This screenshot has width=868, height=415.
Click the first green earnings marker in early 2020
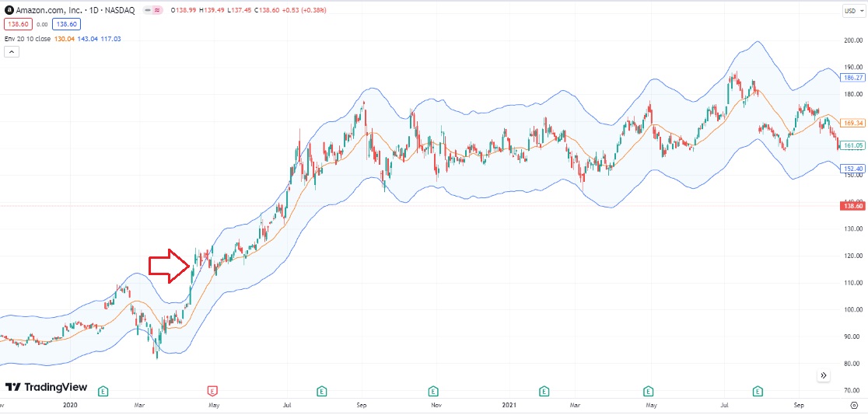(x=103, y=391)
